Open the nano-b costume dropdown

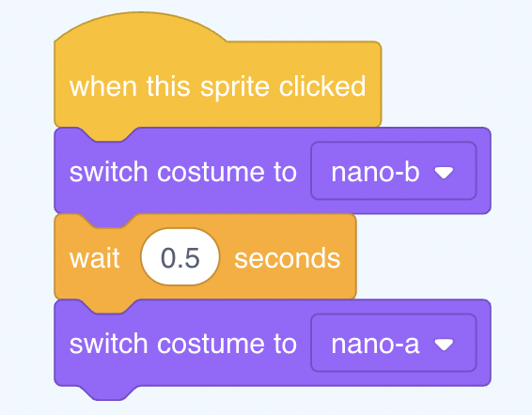pyautogui.click(x=394, y=171)
